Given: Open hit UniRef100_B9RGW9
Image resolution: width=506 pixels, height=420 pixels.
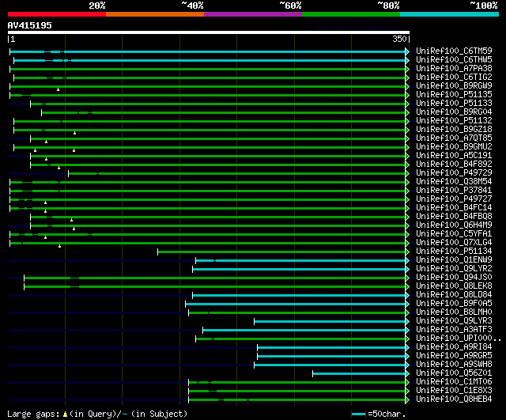Looking at the screenshot, I should point(454,86).
